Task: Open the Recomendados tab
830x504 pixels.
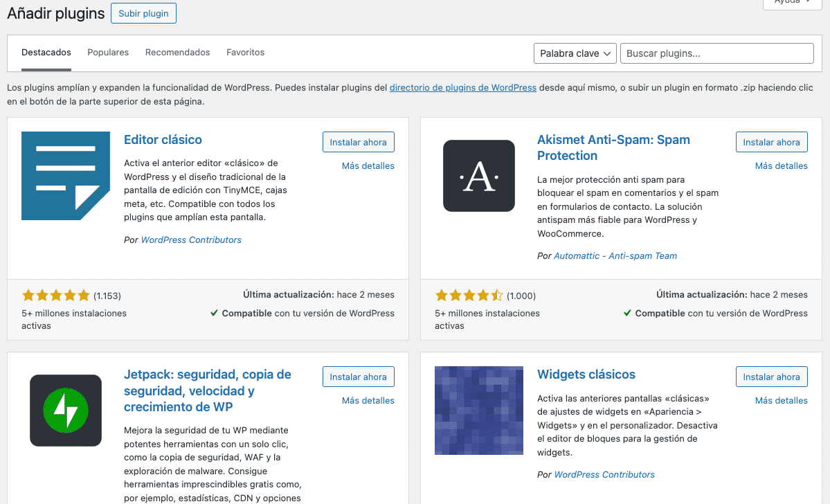Action: click(177, 52)
